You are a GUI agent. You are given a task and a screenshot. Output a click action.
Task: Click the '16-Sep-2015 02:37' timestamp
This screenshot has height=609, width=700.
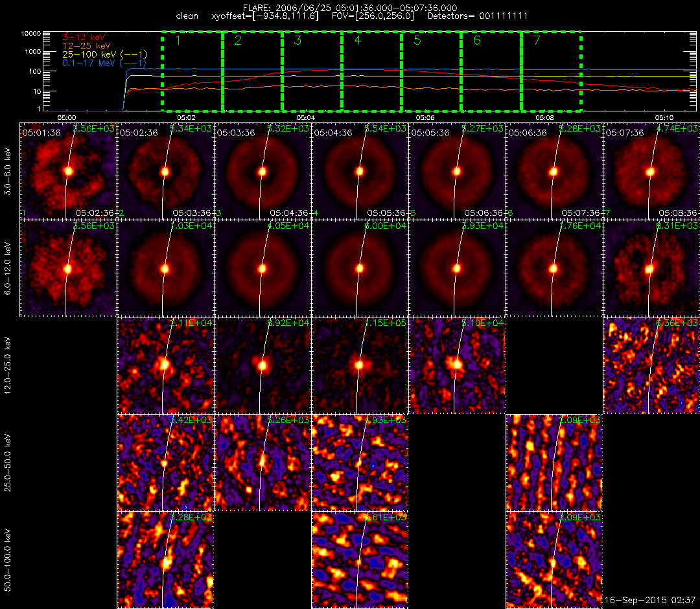(650, 600)
